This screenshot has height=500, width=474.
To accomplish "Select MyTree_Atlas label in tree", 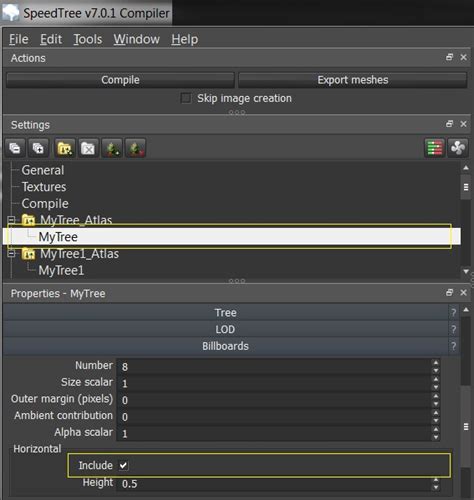I will (76, 220).
